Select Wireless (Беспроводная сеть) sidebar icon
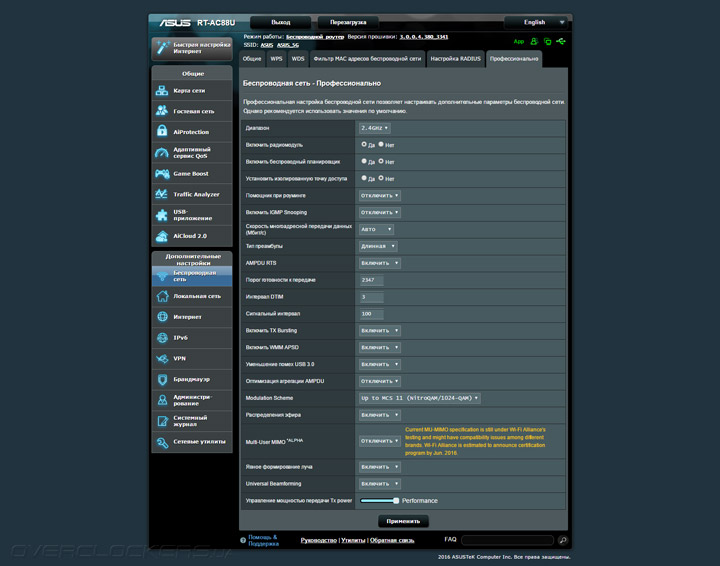The width and height of the screenshot is (720, 566). 162,276
